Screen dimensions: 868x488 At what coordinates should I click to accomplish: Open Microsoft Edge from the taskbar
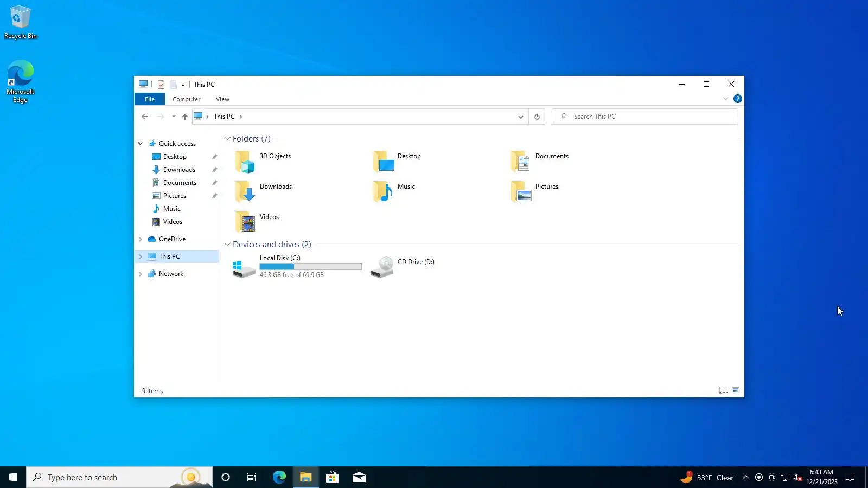279,477
